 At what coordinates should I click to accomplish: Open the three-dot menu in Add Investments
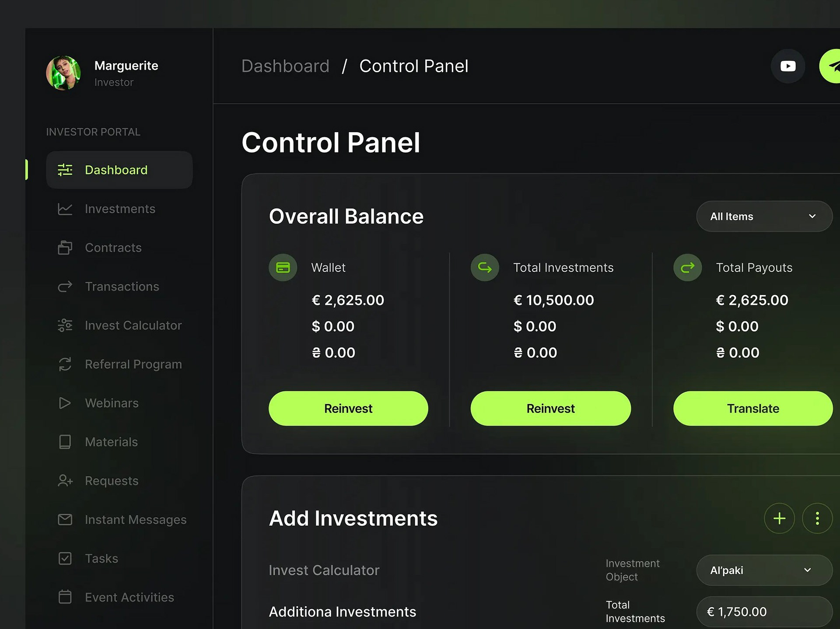(817, 518)
